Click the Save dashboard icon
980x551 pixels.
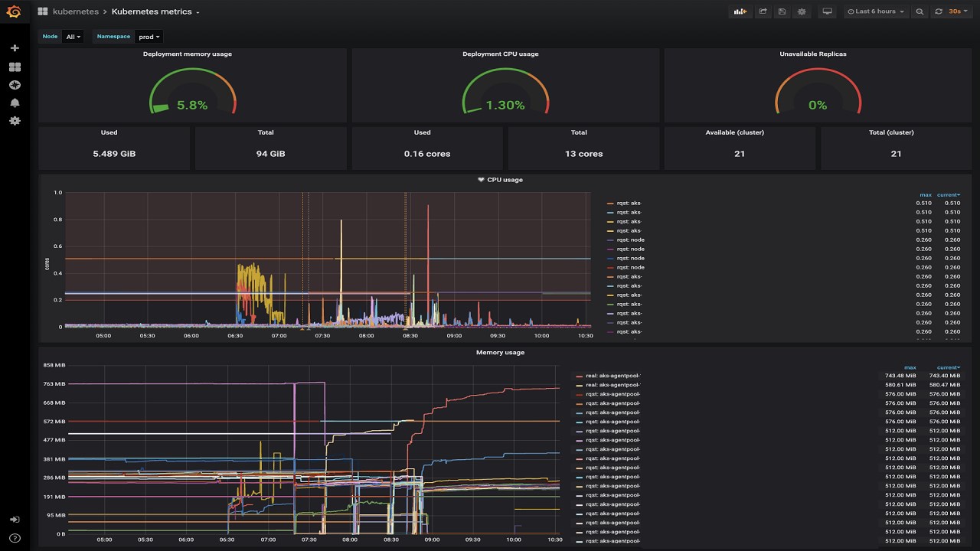pos(782,11)
